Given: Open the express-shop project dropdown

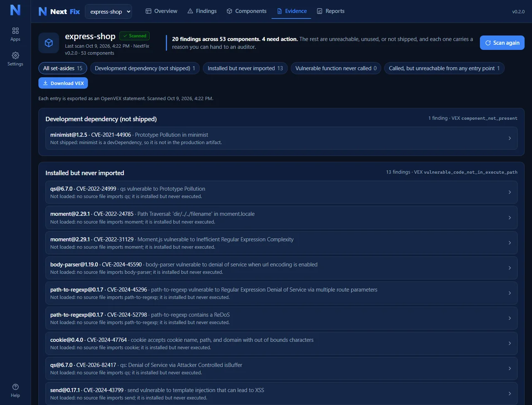Looking at the screenshot, I should [x=108, y=12].
